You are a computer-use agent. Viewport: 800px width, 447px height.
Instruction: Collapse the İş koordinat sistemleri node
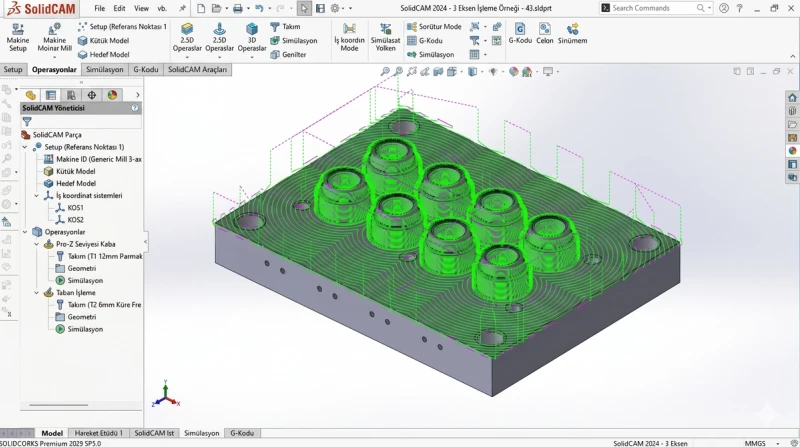(37, 195)
